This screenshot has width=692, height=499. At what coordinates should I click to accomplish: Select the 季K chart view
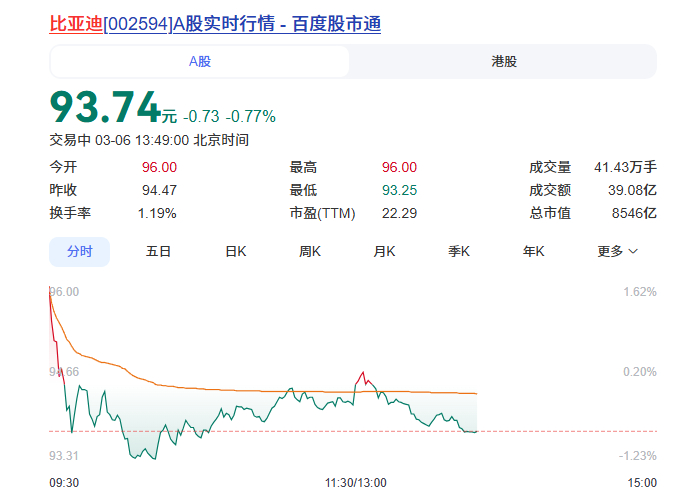point(459,251)
